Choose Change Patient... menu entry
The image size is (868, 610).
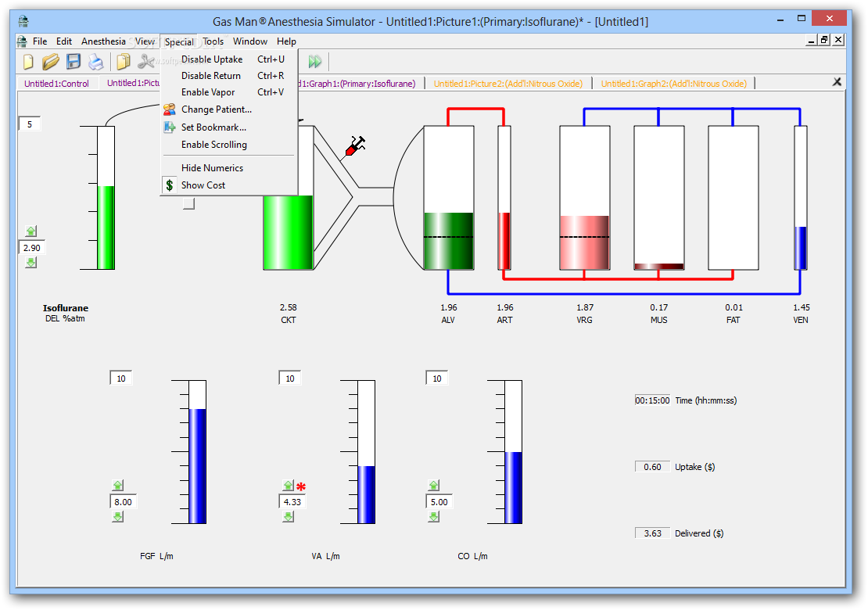[229, 109]
